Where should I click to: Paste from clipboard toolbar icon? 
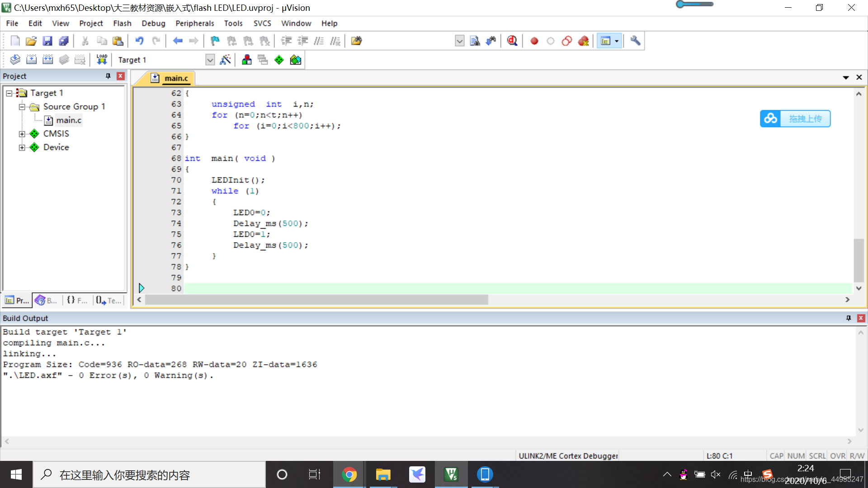[x=118, y=41]
